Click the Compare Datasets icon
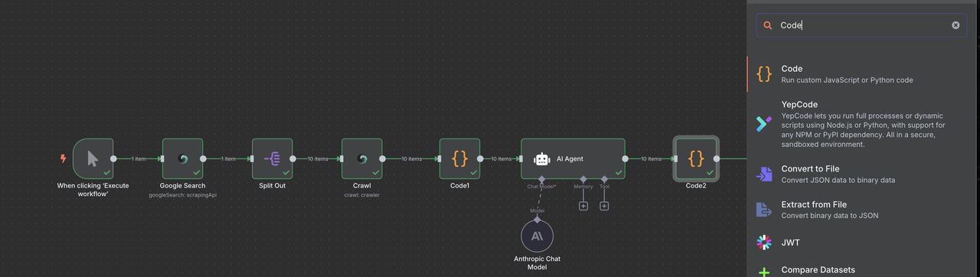 point(764,271)
